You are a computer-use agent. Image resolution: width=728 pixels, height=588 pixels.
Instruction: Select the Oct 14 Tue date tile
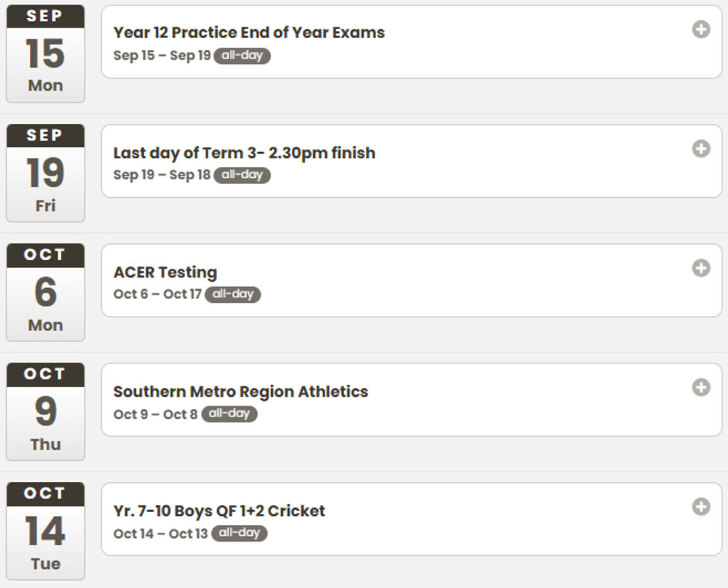pos(45,532)
